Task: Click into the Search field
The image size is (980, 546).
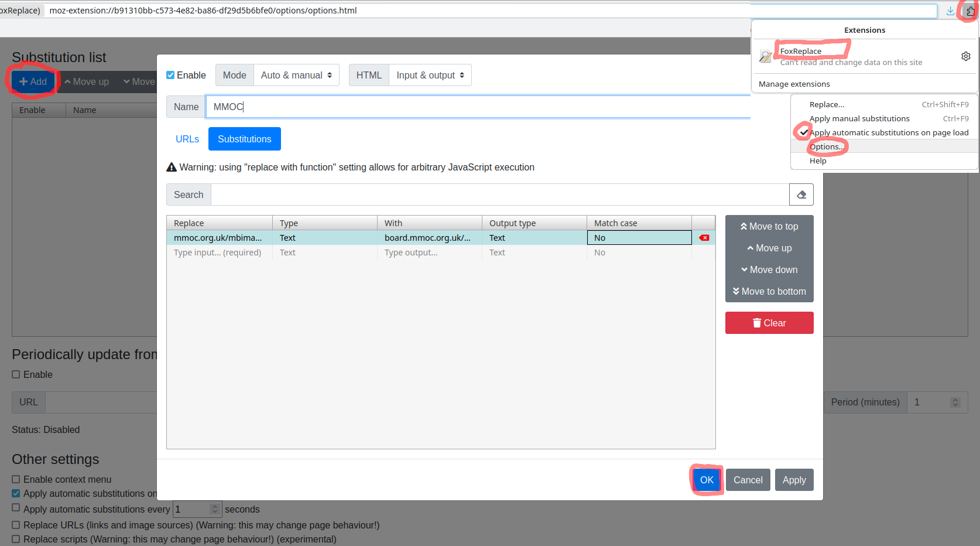Action: (500, 194)
